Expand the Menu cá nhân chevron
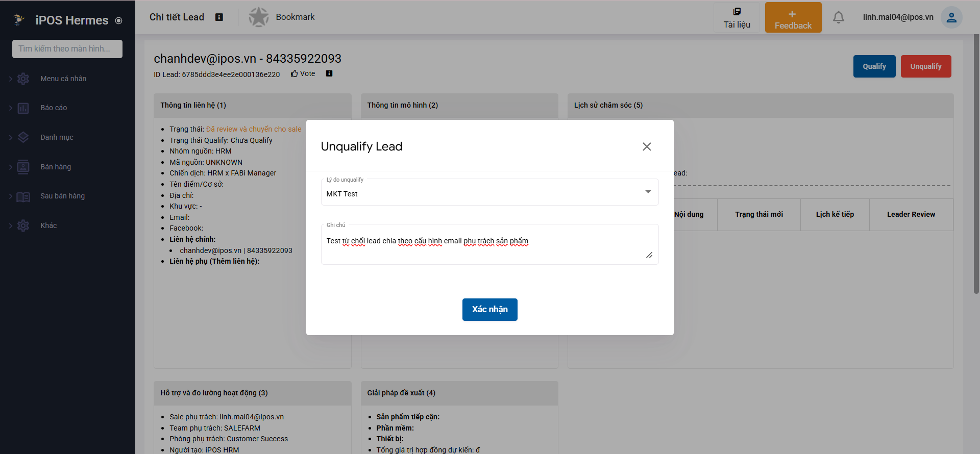This screenshot has height=454, width=980. (x=10, y=79)
